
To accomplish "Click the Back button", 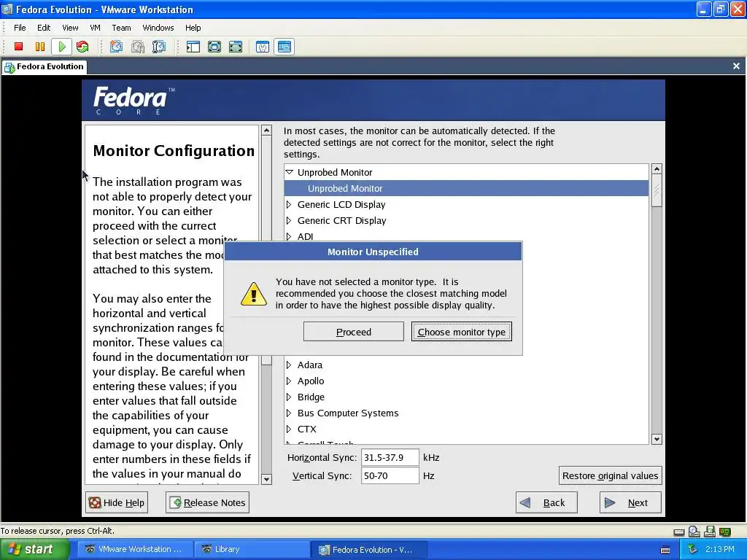I will [x=546, y=503].
